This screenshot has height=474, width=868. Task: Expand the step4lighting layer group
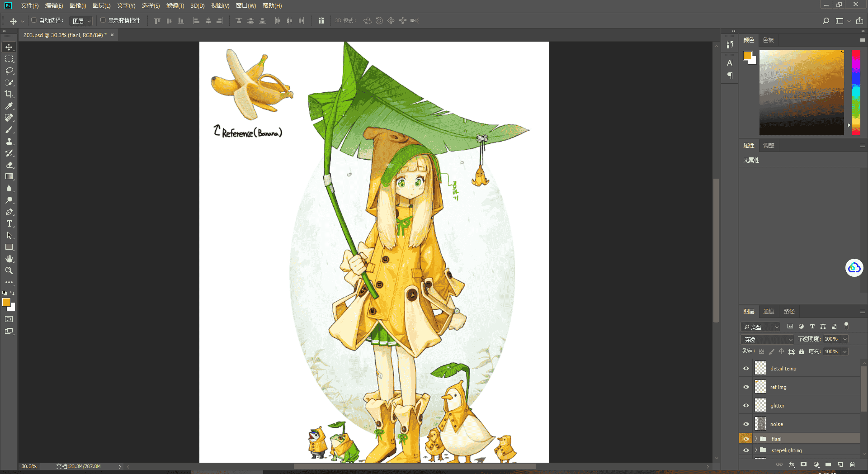(756, 450)
